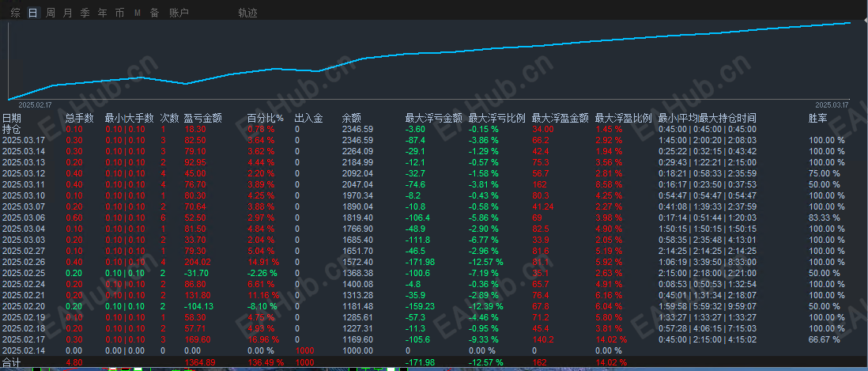Switch to the 账户 account tab
868x371 pixels.
(x=179, y=13)
